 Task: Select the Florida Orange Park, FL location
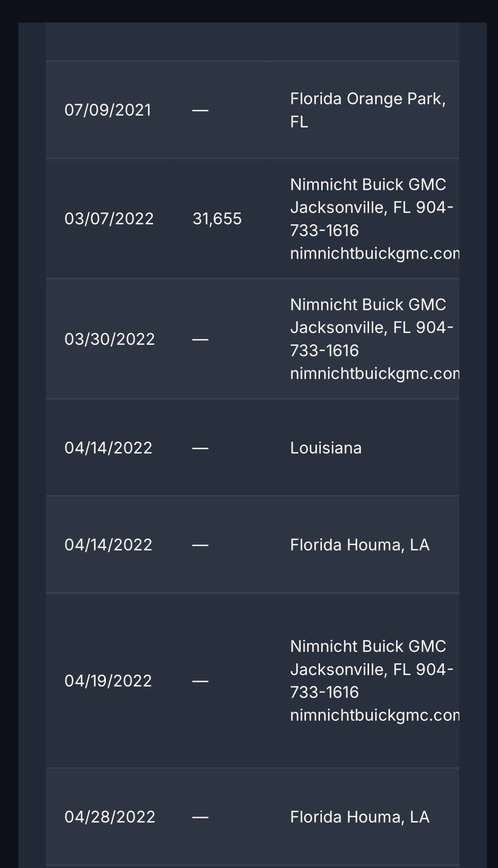click(x=367, y=110)
